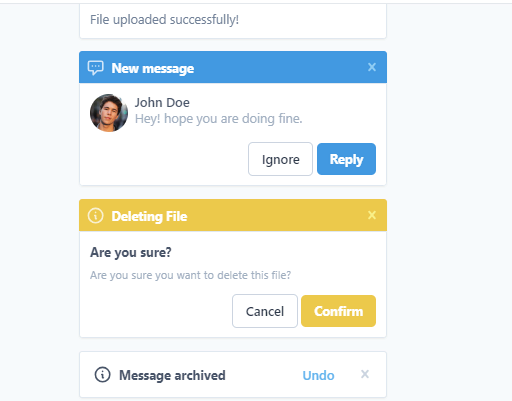The width and height of the screenshot is (512, 401).
Task: Close the Deleting File dialog with its X
Action: pos(372,215)
